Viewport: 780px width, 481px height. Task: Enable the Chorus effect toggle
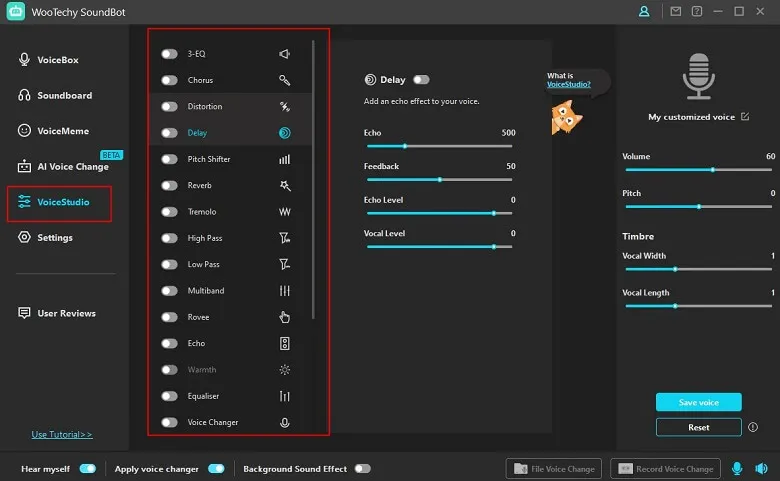coord(169,80)
